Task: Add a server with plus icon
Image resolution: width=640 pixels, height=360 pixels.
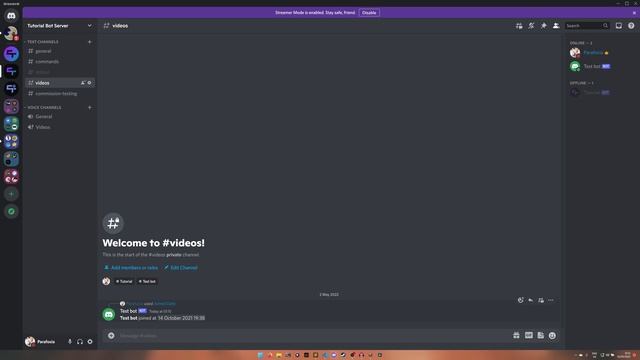Action: (x=11, y=194)
